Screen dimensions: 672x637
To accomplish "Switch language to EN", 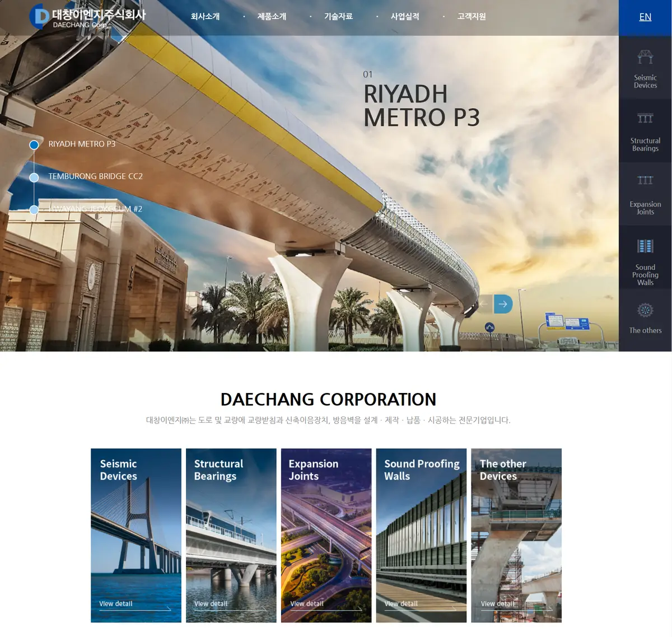I will tap(645, 17).
